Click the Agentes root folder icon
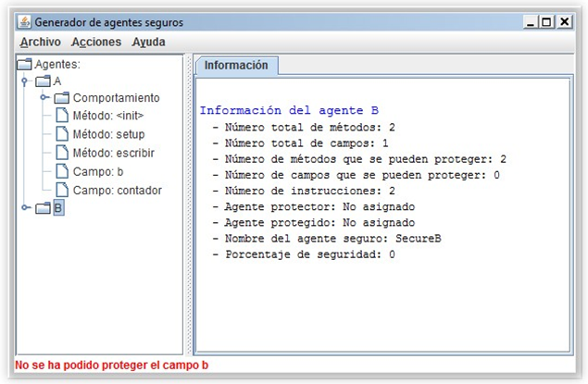 pyautogui.click(x=24, y=64)
